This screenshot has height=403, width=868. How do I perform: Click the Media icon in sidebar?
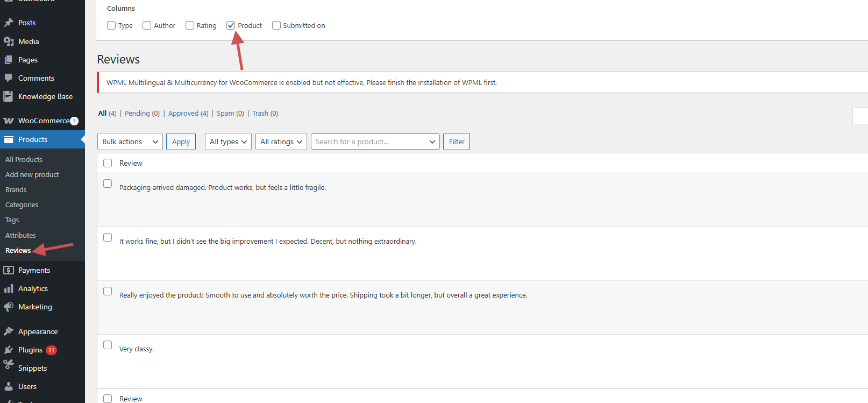pos(9,41)
